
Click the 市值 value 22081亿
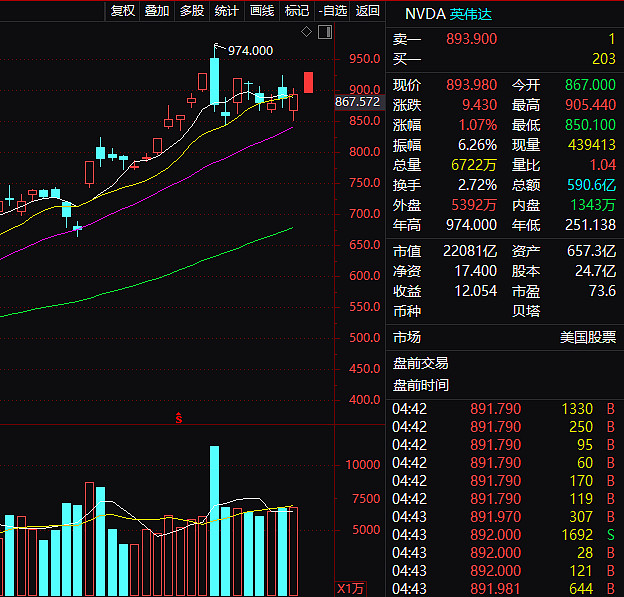tap(470, 251)
